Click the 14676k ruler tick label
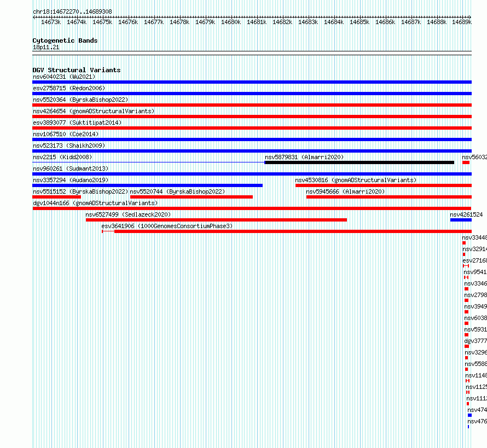 tap(128, 22)
